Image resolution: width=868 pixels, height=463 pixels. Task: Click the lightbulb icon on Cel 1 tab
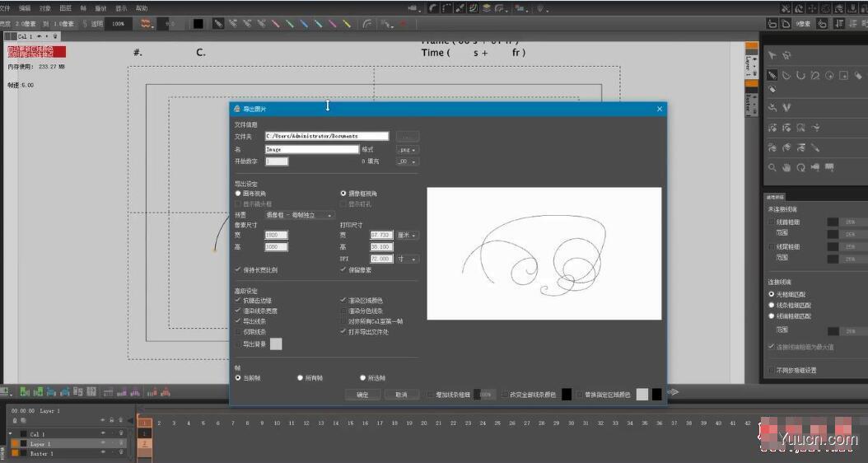coord(55,36)
